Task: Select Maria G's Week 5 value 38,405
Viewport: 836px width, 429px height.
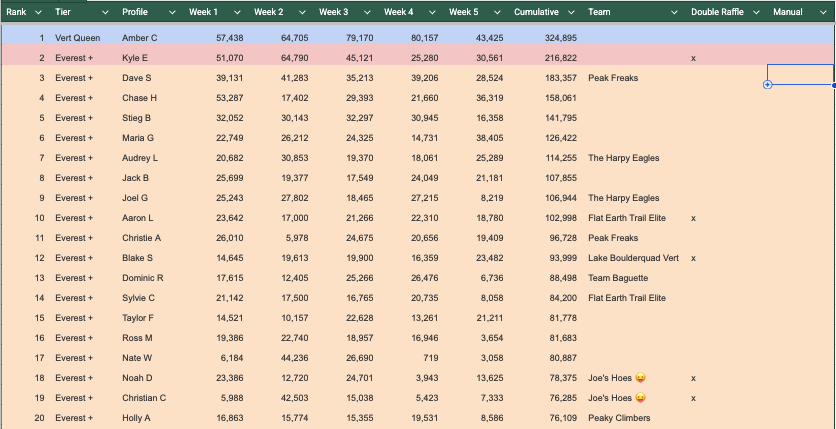Action: pos(489,138)
